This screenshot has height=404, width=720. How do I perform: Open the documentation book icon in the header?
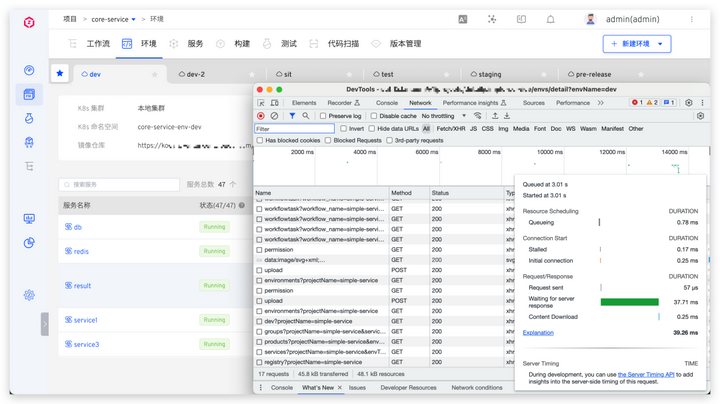[521, 19]
